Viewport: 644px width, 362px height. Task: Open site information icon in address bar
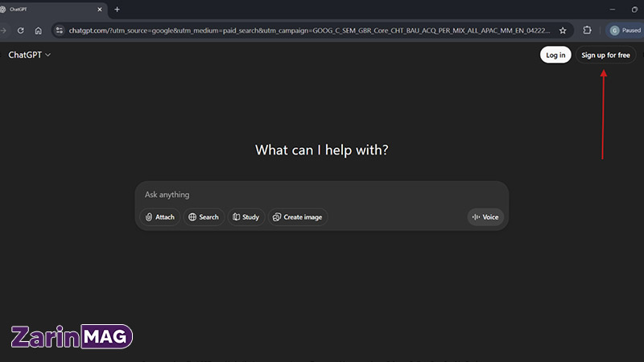pyautogui.click(x=60, y=31)
